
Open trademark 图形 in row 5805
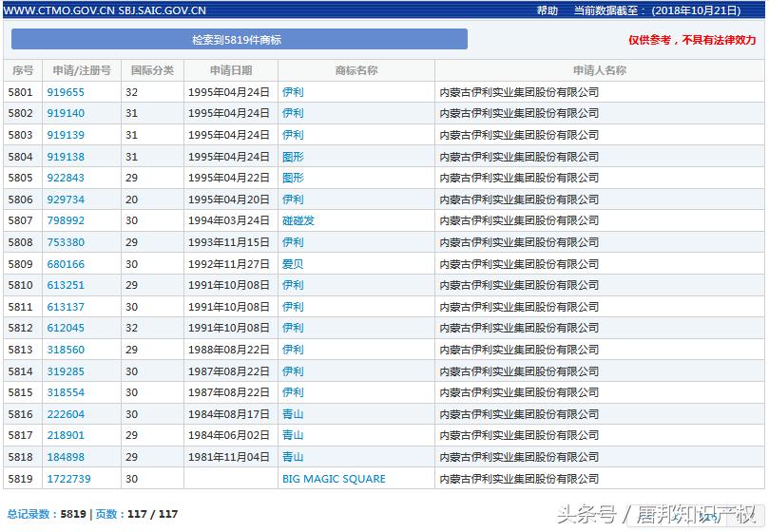click(x=293, y=178)
